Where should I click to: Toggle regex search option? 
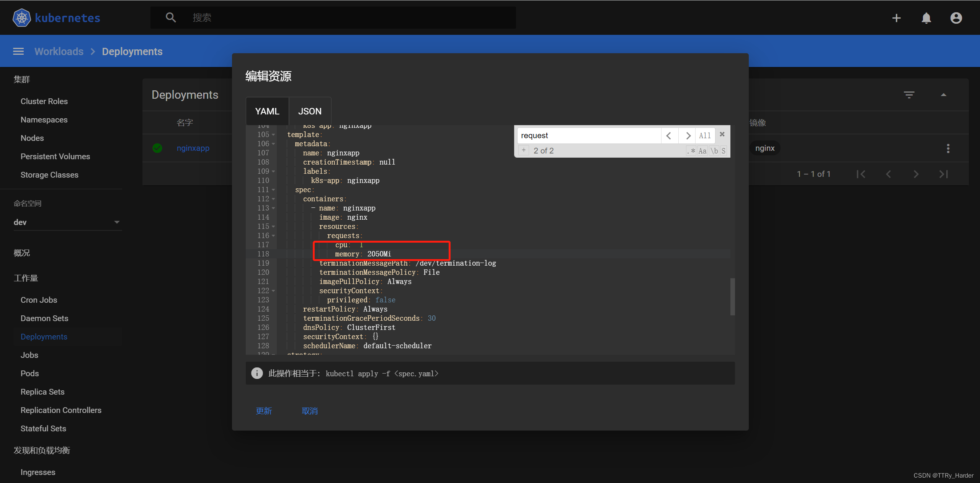tap(691, 151)
